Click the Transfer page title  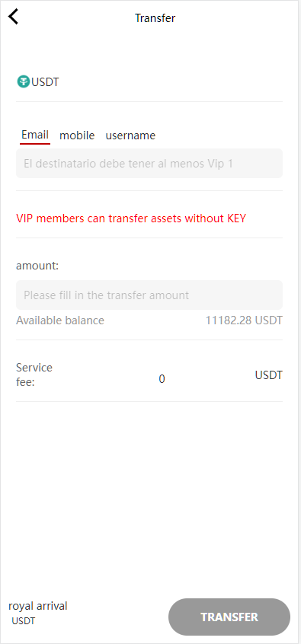click(155, 18)
